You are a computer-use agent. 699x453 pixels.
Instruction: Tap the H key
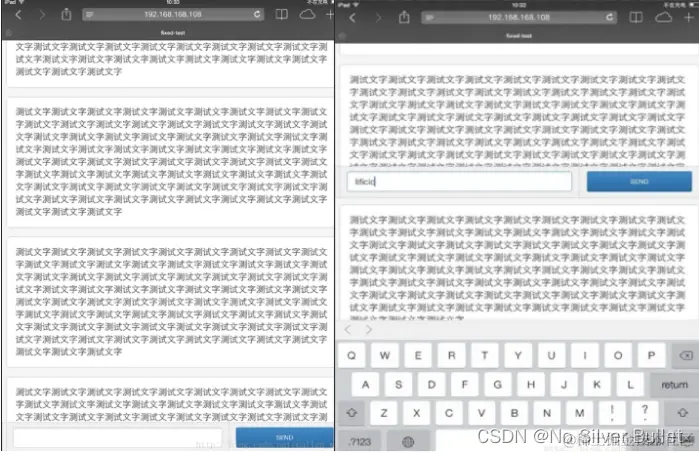point(531,384)
